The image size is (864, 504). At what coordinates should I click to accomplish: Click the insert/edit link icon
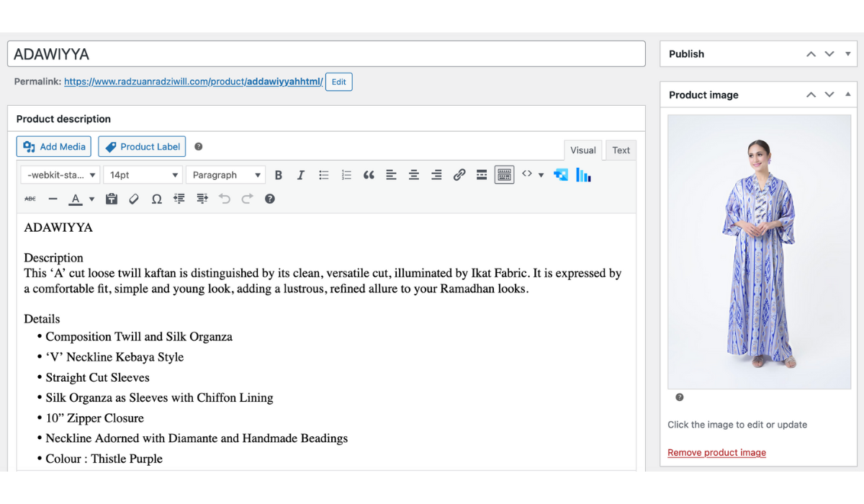coord(459,175)
